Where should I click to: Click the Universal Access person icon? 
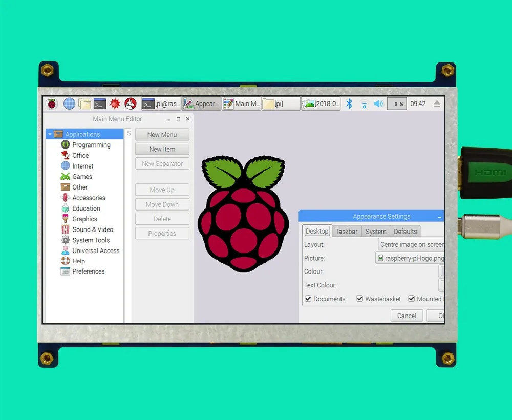tap(66, 250)
